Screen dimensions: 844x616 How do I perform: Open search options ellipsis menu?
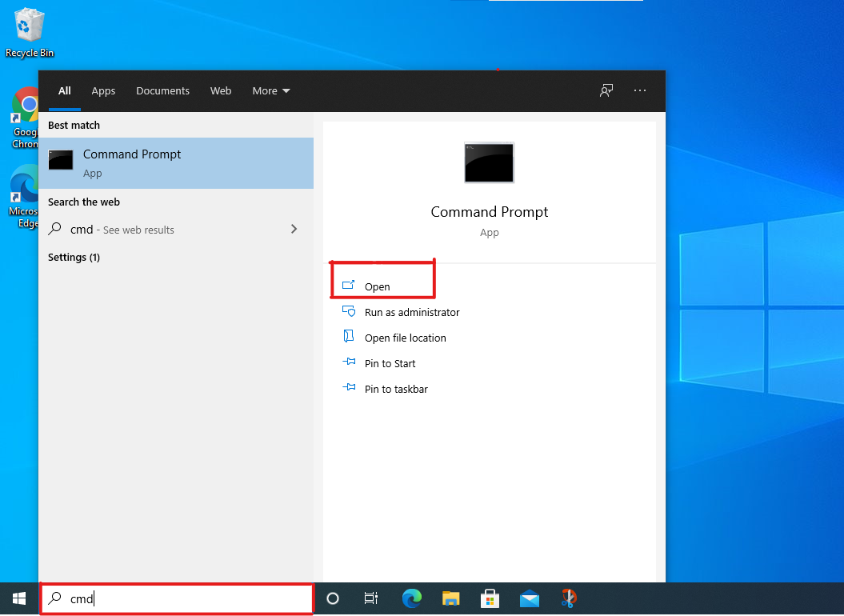click(640, 91)
